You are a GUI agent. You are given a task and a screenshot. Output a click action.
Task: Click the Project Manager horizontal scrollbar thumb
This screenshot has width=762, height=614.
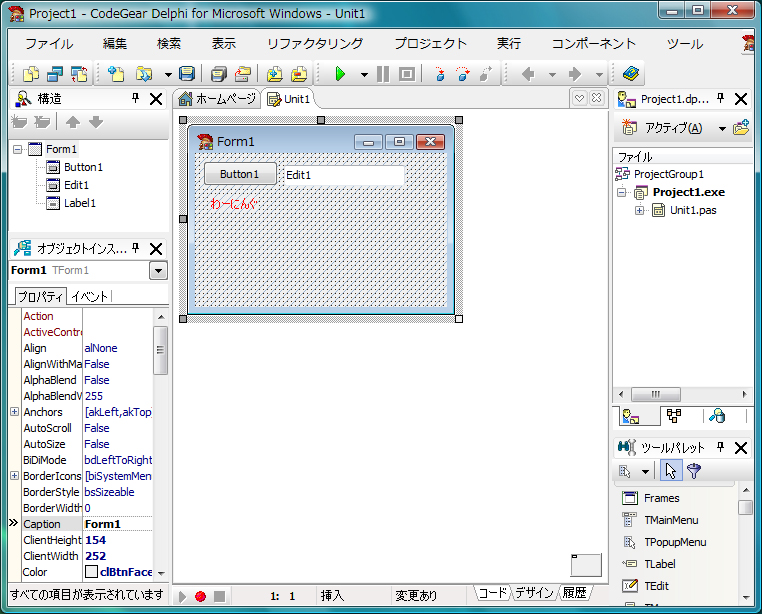(x=656, y=394)
